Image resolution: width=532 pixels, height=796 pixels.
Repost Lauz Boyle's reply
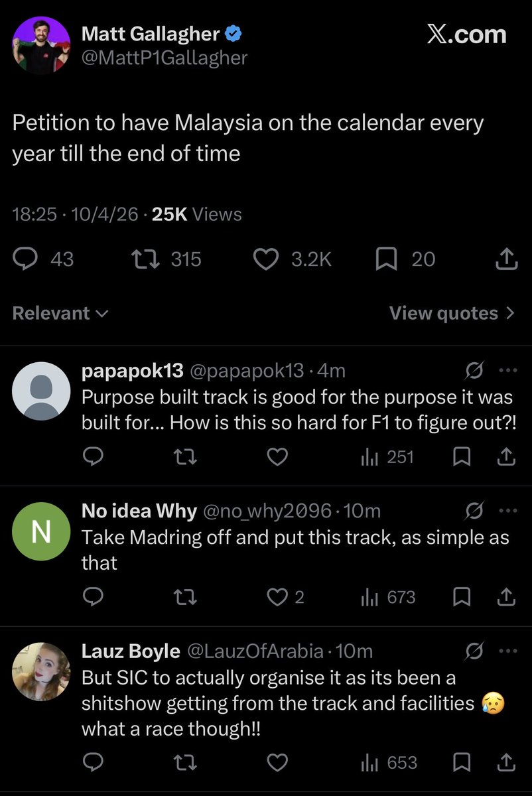[186, 763]
